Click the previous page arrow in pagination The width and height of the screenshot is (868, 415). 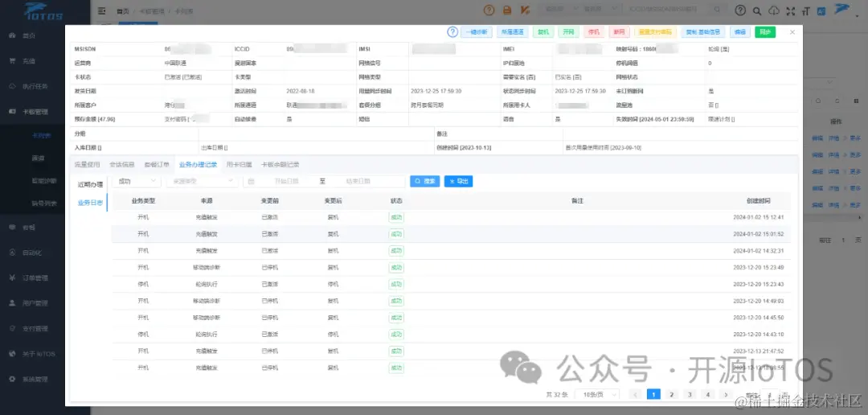636,395
